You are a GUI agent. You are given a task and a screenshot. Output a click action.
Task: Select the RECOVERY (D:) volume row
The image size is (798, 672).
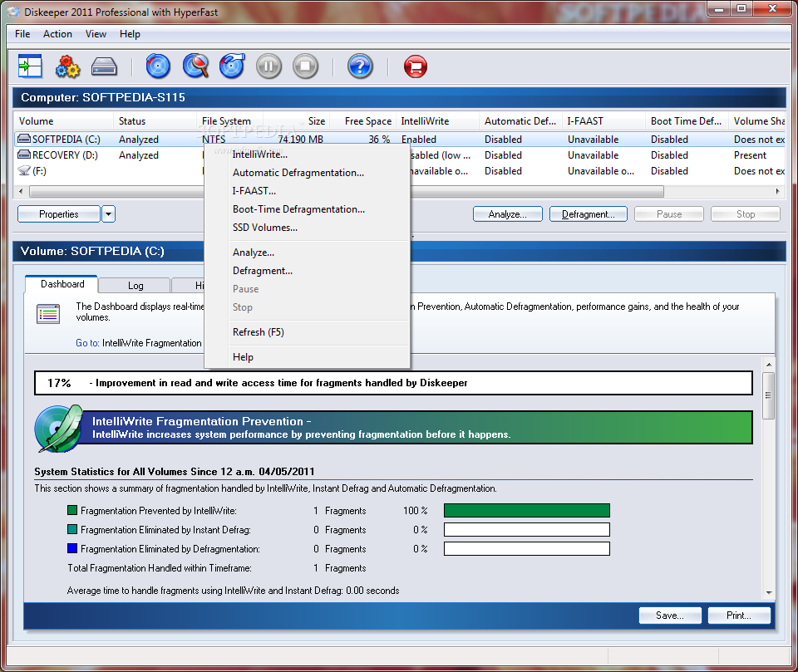point(400,155)
